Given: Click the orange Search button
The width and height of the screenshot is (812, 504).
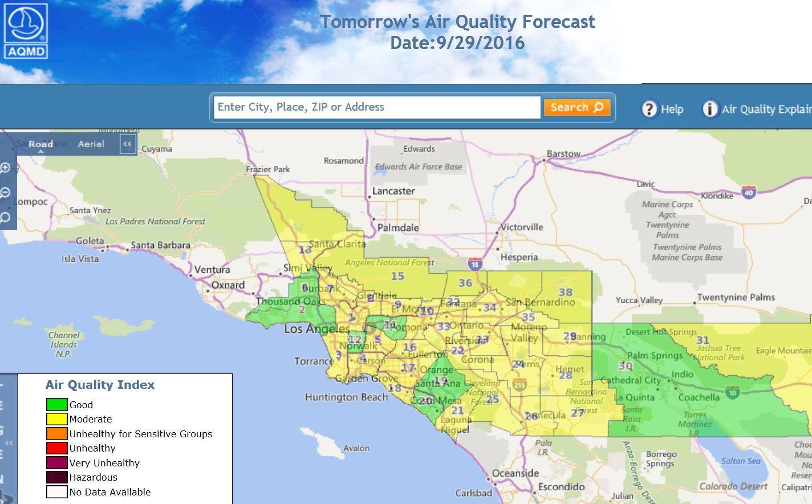Looking at the screenshot, I should 577,107.
